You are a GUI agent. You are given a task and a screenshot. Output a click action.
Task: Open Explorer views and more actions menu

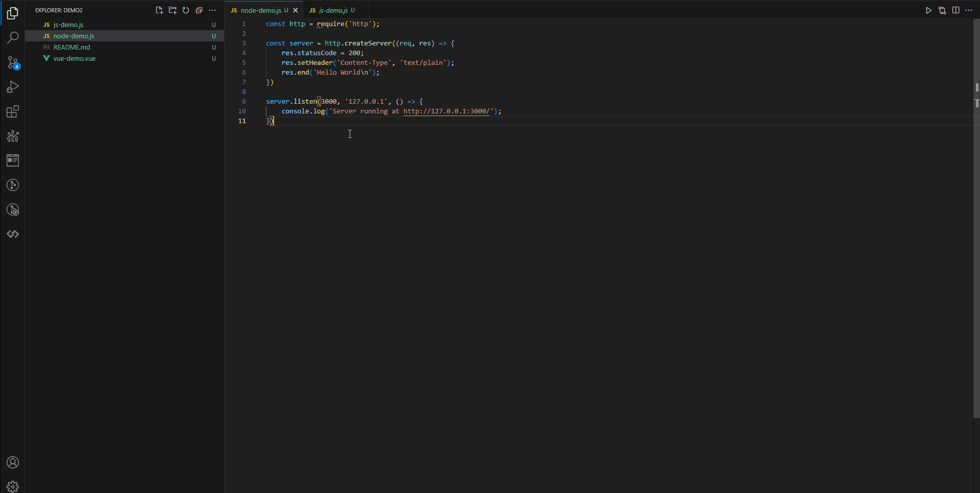click(x=212, y=10)
